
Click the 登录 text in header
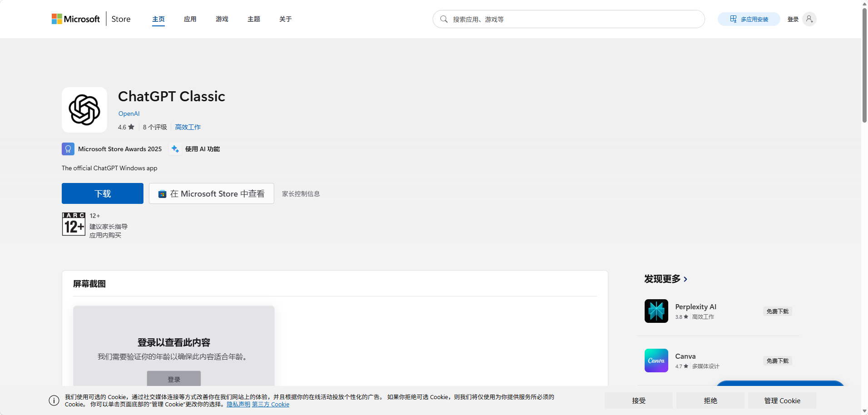[x=793, y=19]
